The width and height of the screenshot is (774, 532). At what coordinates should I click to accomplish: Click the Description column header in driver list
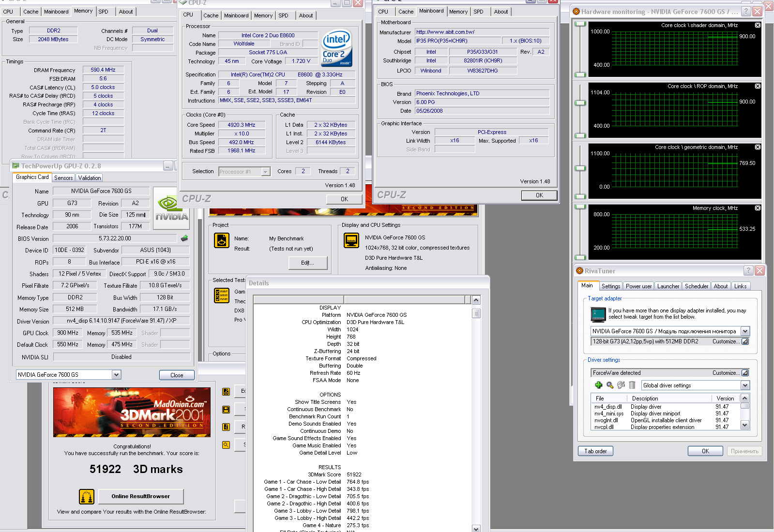point(669,399)
